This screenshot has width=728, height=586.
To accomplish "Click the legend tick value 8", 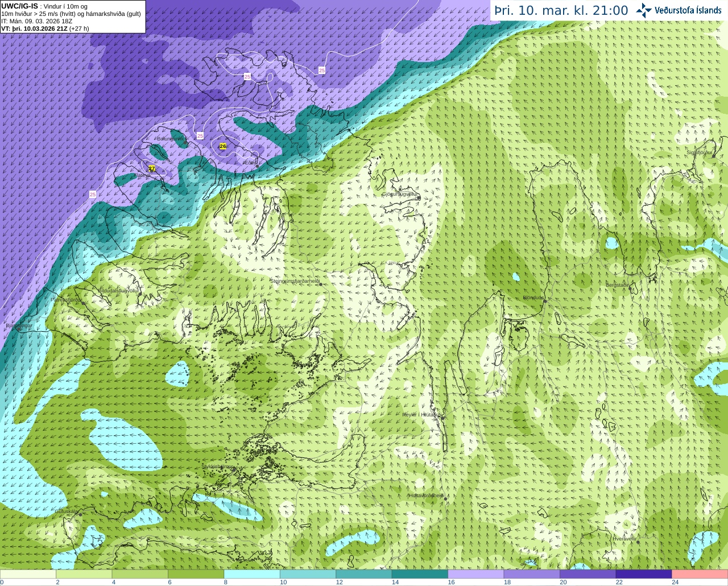I will pyautogui.click(x=226, y=582).
